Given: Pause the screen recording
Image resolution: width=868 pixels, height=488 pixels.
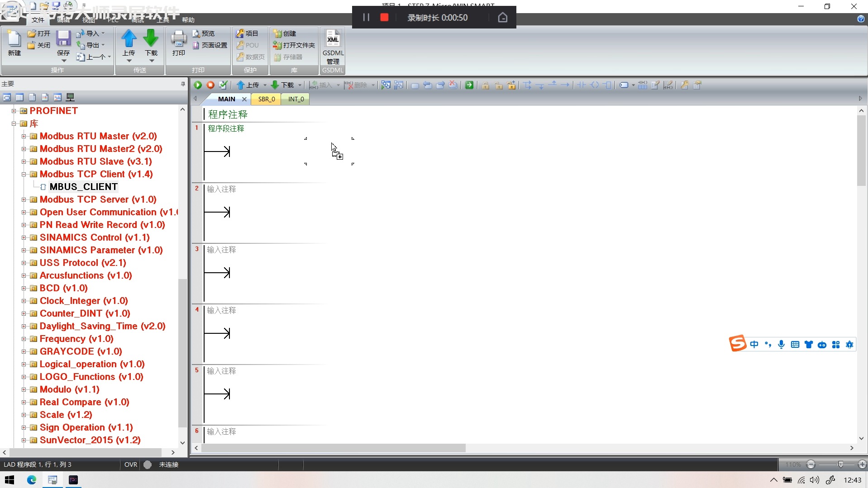Looking at the screenshot, I should (367, 17).
